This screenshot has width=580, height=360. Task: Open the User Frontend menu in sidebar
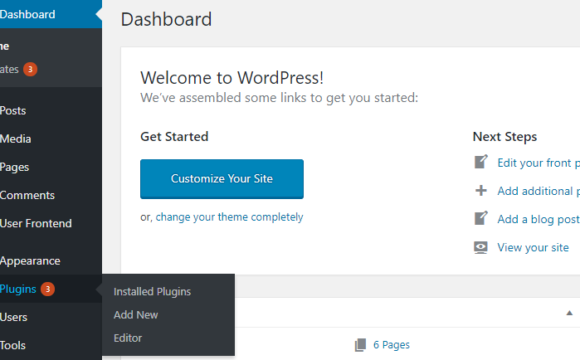click(x=51, y=223)
